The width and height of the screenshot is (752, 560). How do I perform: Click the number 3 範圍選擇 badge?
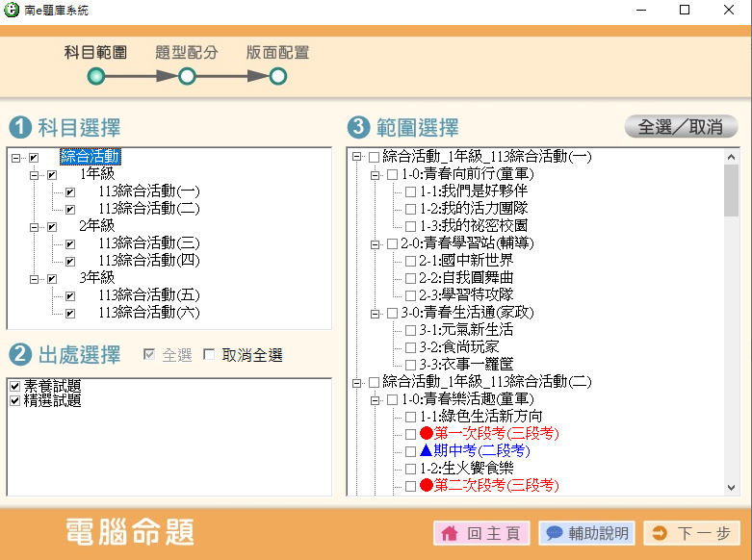(357, 127)
